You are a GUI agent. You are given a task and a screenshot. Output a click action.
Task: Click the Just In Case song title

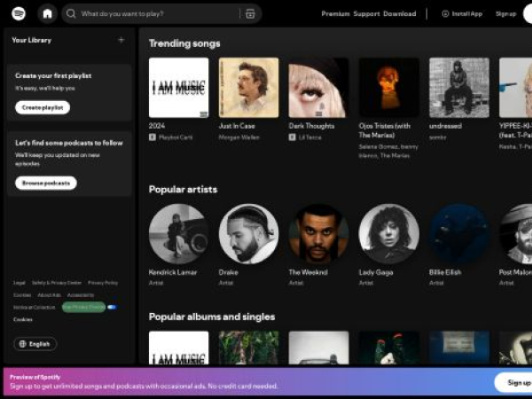[237, 126]
